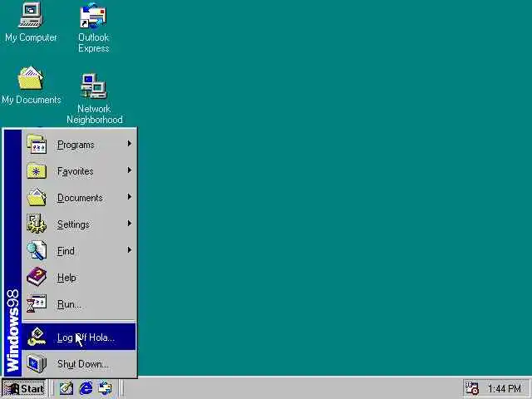Select the Network Neighborhood desktop icon

point(94,99)
